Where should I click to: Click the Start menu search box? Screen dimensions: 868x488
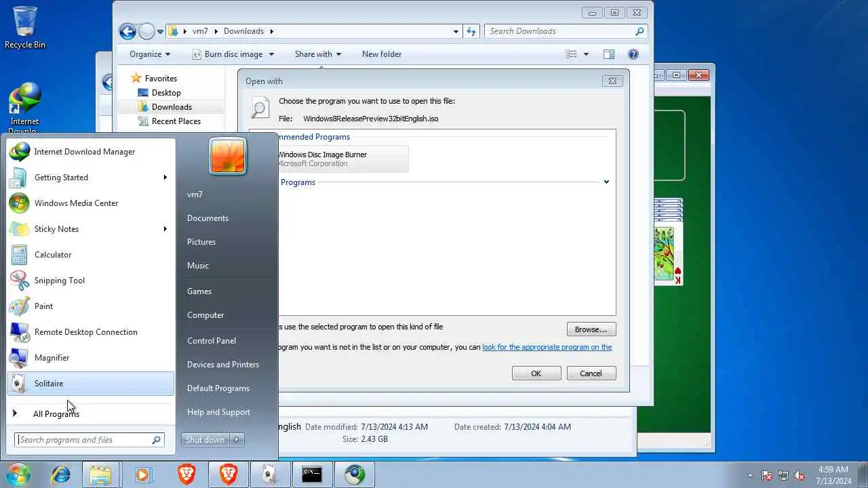(x=90, y=440)
